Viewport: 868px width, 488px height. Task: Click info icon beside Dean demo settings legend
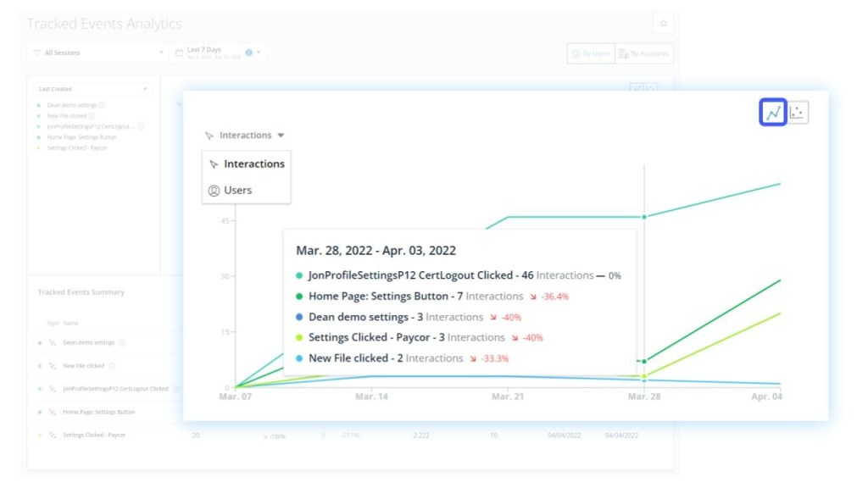tap(103, 105)
